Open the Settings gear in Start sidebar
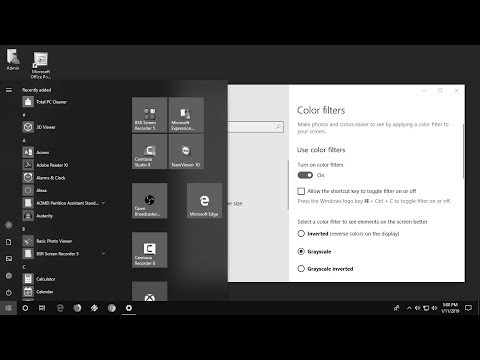 click(x=9, y=276)
